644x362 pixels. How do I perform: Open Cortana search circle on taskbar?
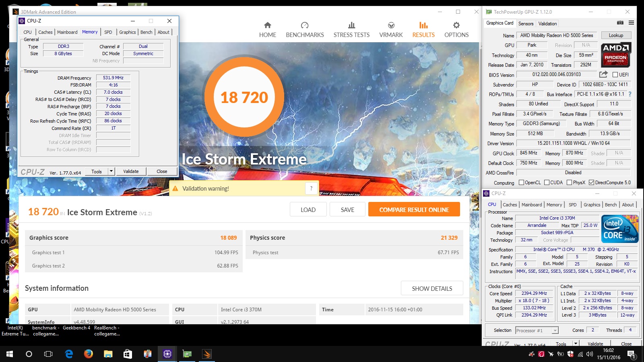[x=29, y=354]
